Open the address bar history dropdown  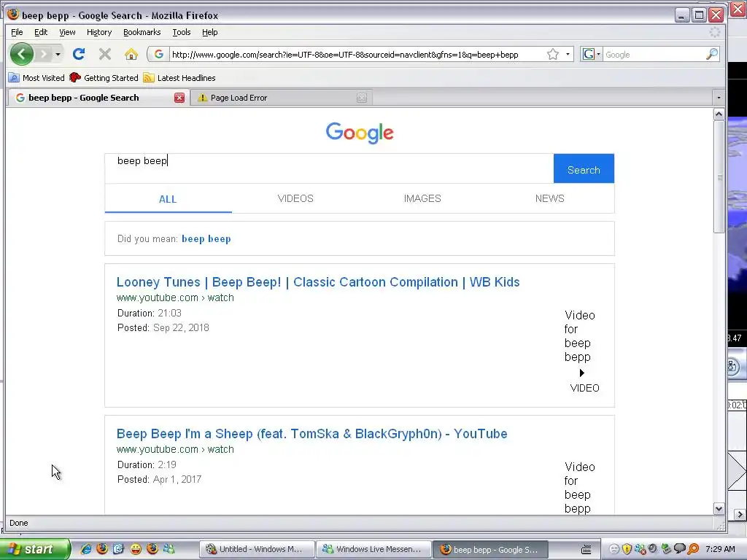pos(568,54)
